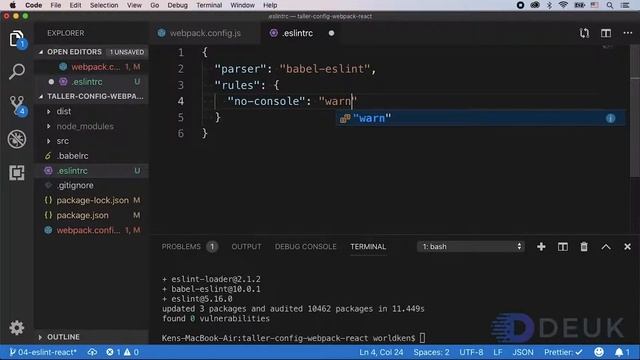This screenshot has width=640, height=360.
Task: Accept the "warn" autocomplete suggestion
Action: [480, 118]
